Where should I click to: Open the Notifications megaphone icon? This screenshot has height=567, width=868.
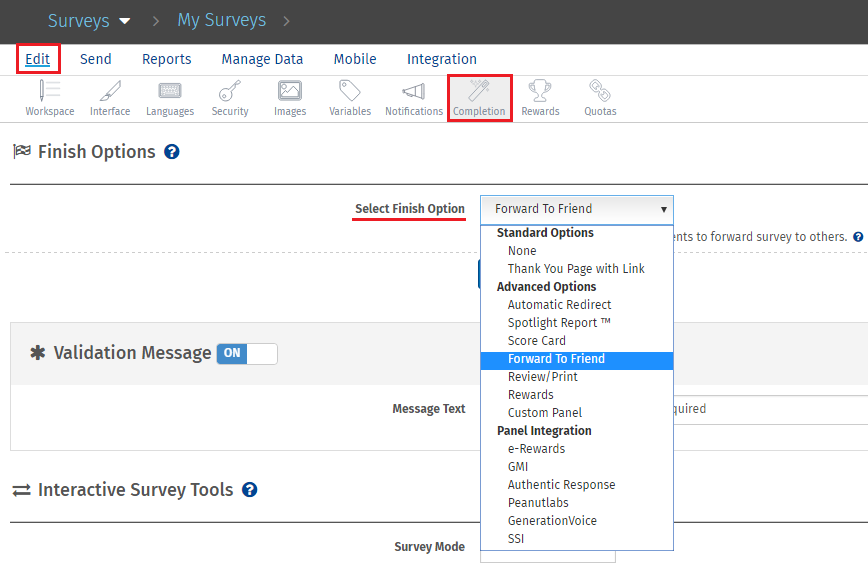coord(413,92)
